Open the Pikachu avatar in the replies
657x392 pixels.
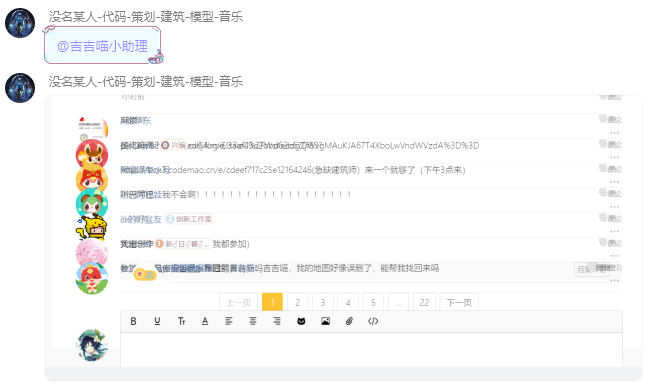(92, 228)
